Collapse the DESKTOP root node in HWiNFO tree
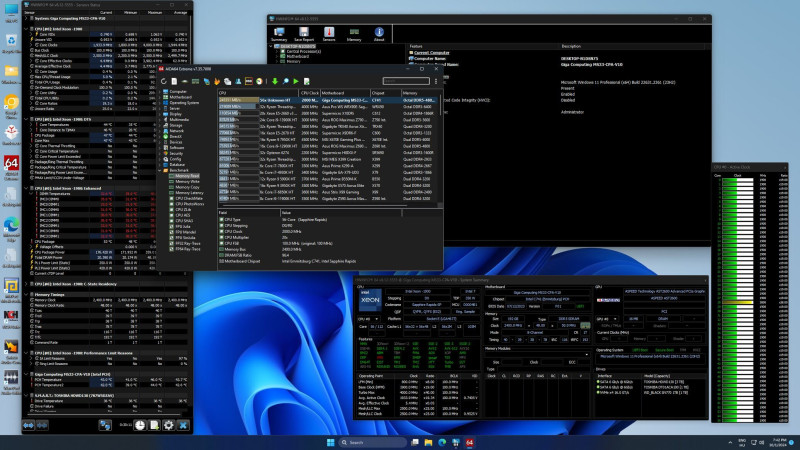 (x=271, y=46)
